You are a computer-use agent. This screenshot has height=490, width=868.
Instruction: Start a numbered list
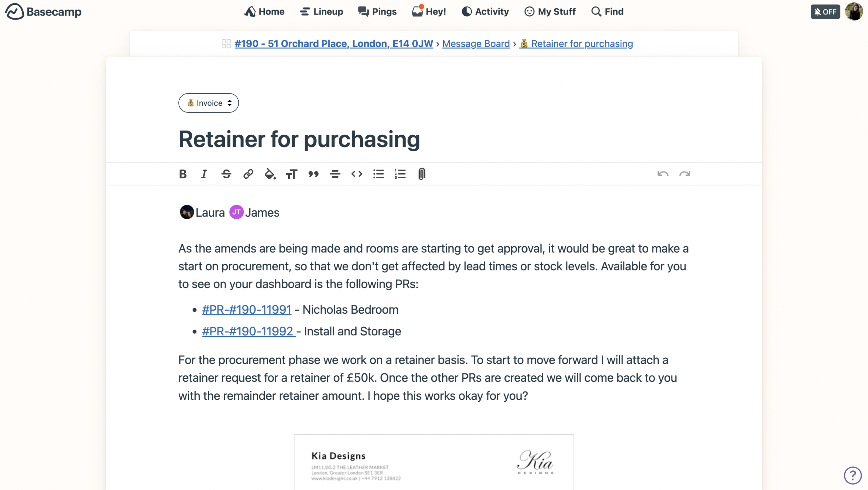(x=400, y=174)
